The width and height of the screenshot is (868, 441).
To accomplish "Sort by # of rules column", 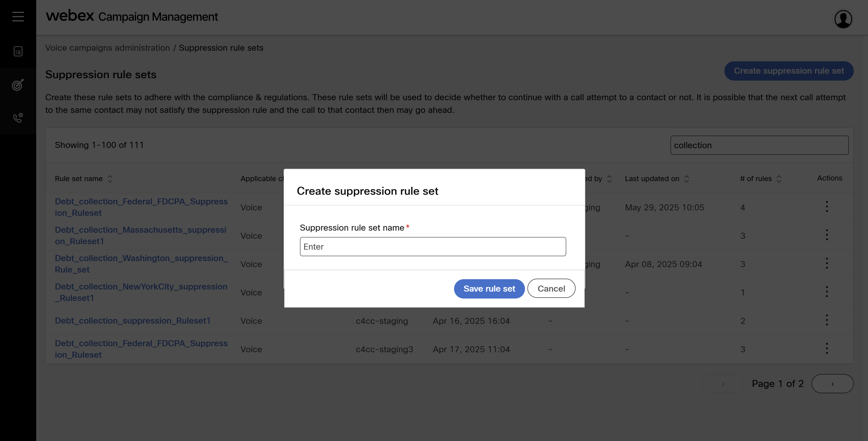I will click(x=779, y=179).
